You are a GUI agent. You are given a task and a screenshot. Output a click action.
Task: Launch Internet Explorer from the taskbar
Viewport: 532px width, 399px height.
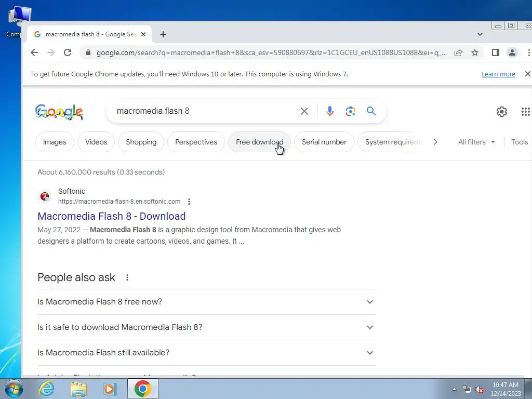point(46,389)
